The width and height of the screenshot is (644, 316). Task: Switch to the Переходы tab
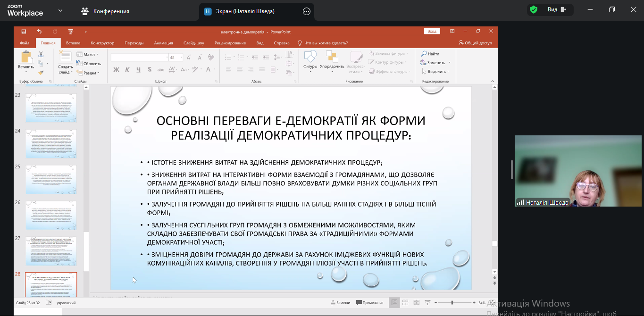[x=134, y=43]
